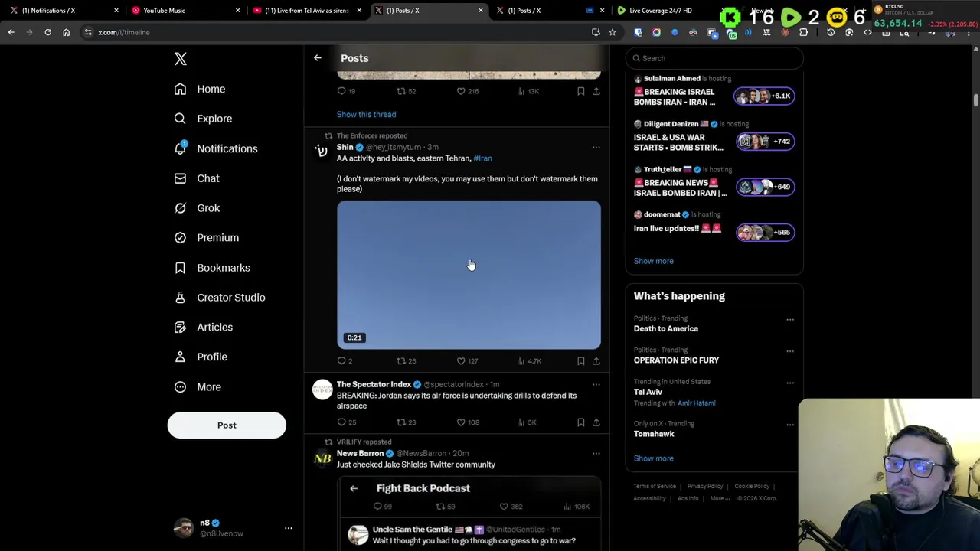Click the X Search field

[714, 58]
